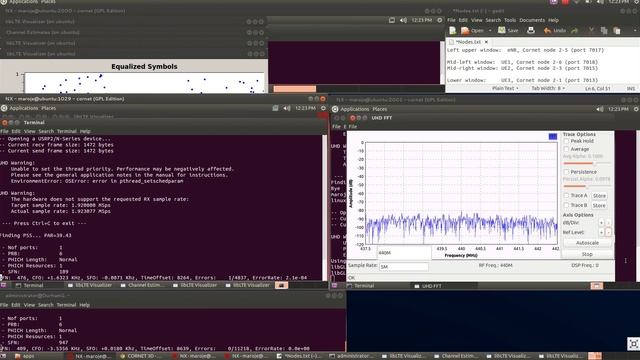Viewport: 640px width, 360px height.
Task: Open Places menu in the mid-right NX session
Action: pyautogui.click(x=380, y=109)
